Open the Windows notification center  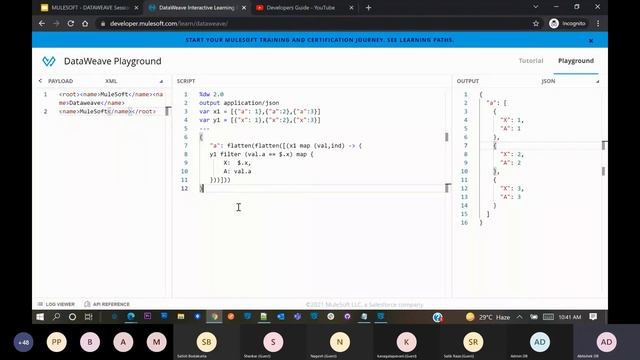tap(593, 317)
